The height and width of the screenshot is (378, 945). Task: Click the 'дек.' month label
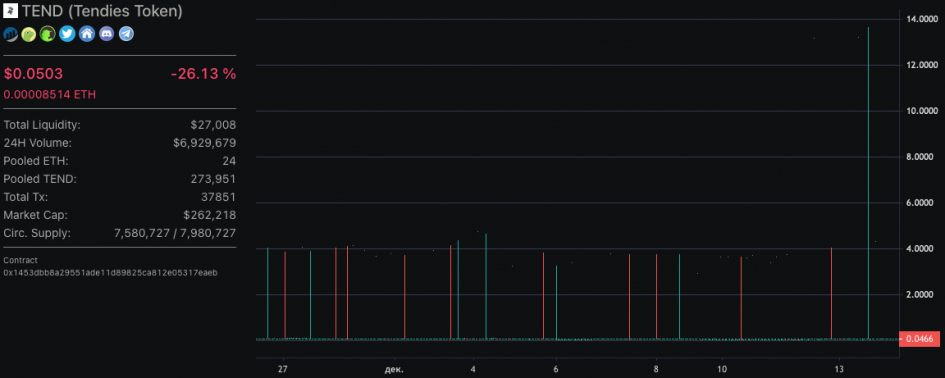(x=394, y=368)
